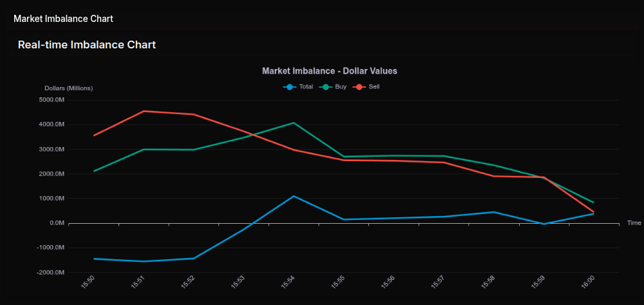Click the Sell line endpoint at 16:00
Image resolution: width=644 pixels, height=305 pixels.
pyautogui.click(x=593, y=212)
